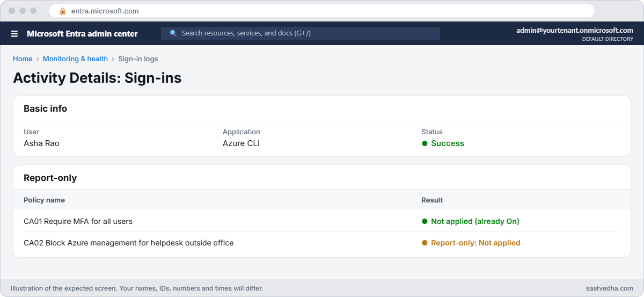The image size is (644, 297).
Task: Click the Basic info section heading
Action: 45,108
